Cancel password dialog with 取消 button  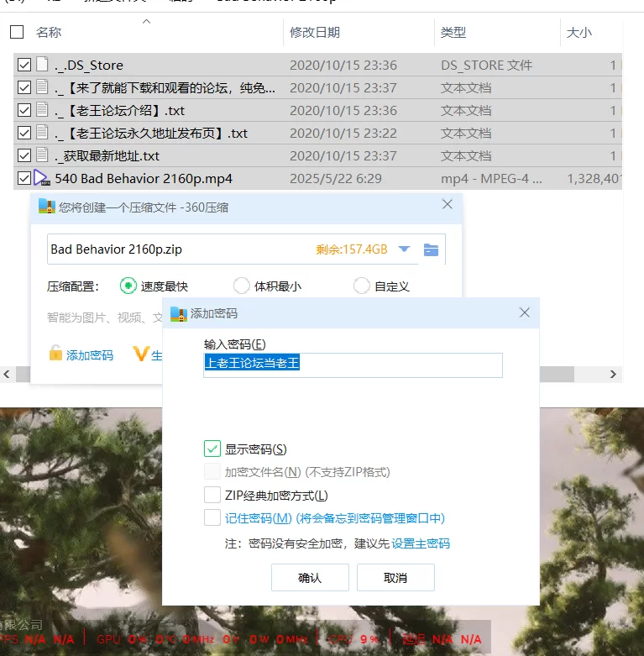395,577
